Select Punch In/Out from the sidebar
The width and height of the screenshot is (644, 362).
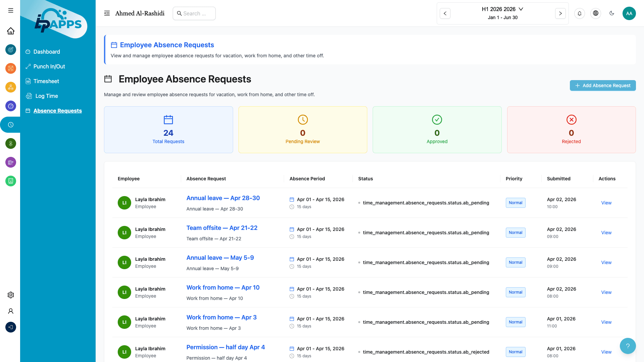point(49,66)
